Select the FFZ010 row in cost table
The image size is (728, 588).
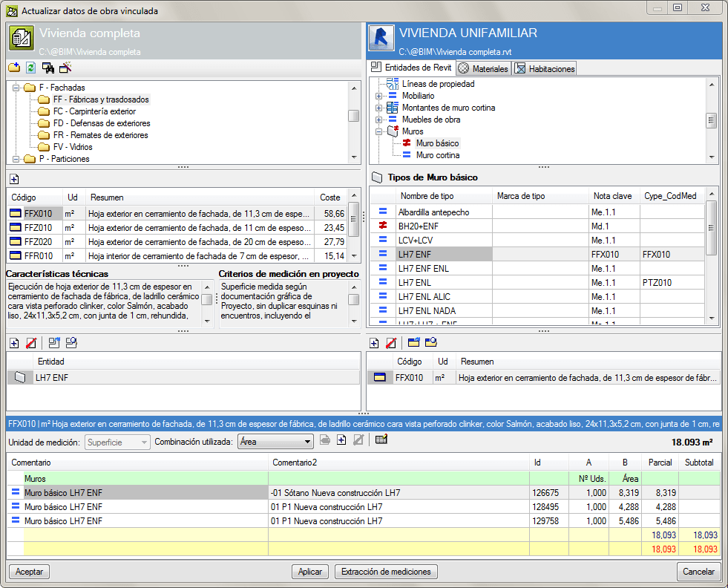[38, 228]
